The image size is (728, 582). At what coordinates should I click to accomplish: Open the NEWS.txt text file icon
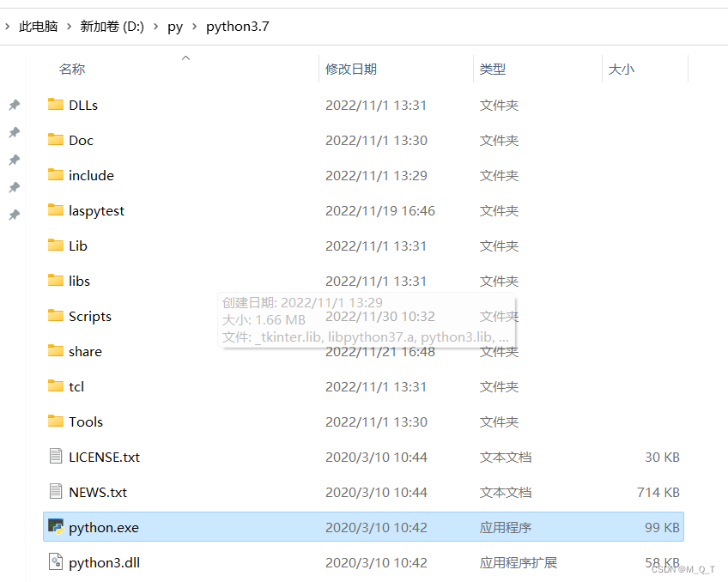tap(55, 492)
